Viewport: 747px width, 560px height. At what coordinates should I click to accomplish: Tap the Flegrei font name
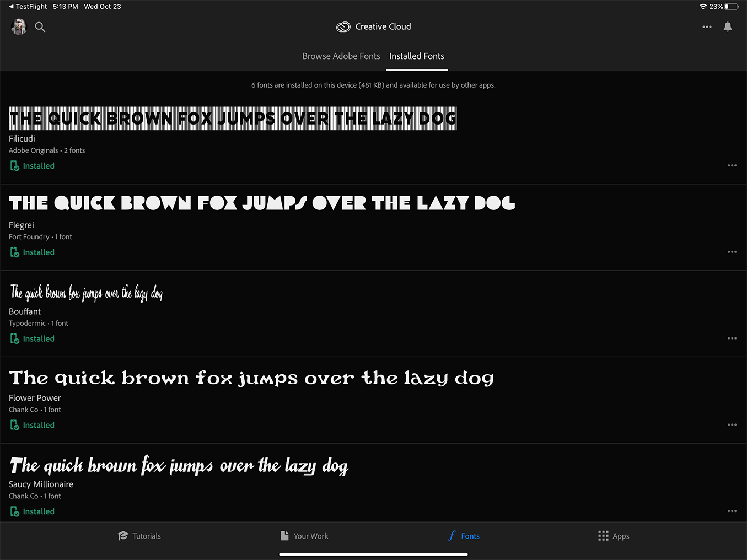click(x=22, y=225)
